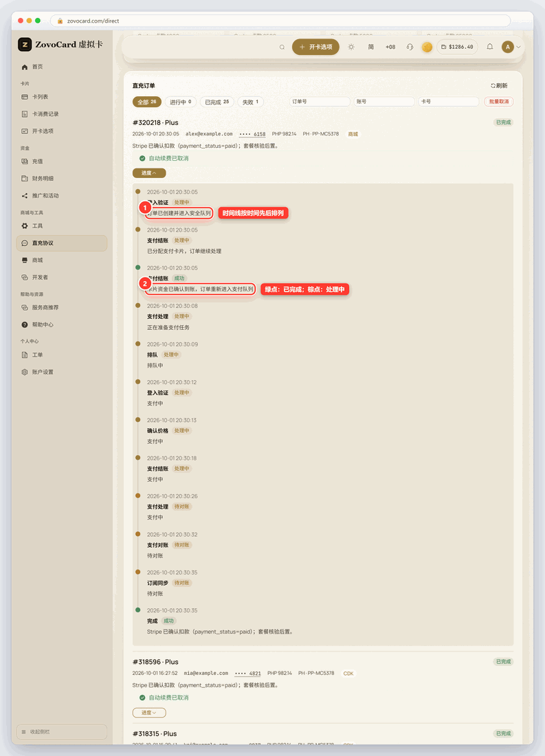Click card number •••• 6158 link
Screen dimensions: 545x756
click(x=252, y=134)
